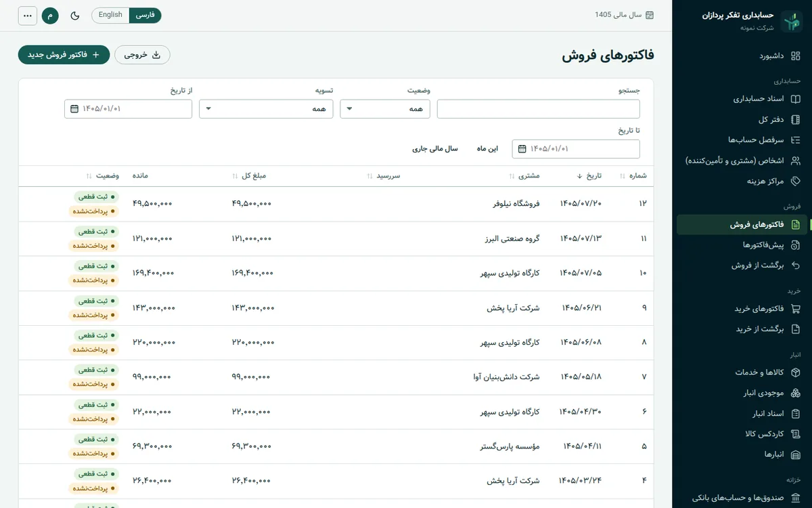The image size is (812, 508).
Task: Apply the این ماه date shortcut
Action: [x=487, y=148]
